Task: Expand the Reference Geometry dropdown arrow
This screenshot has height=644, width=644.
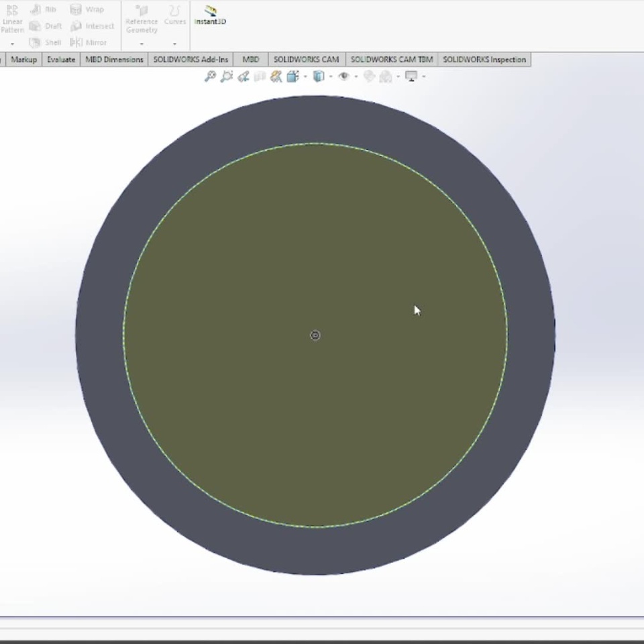Action: point(142,44)
